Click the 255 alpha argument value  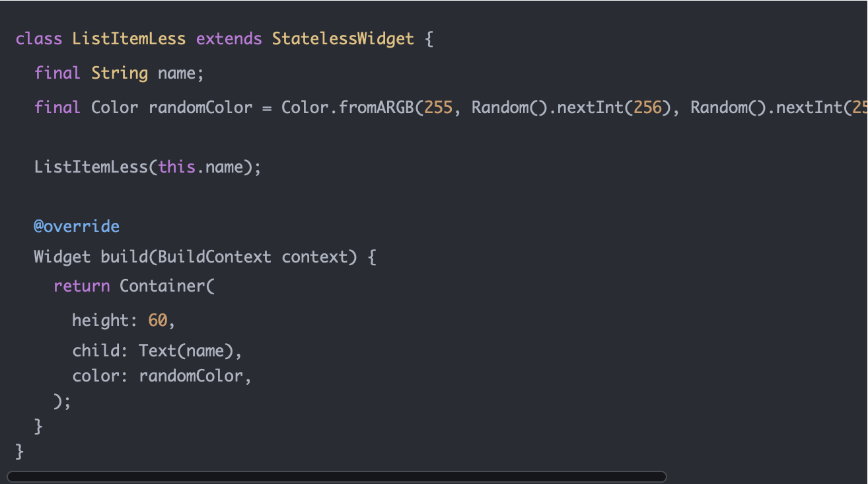point(439,108)
